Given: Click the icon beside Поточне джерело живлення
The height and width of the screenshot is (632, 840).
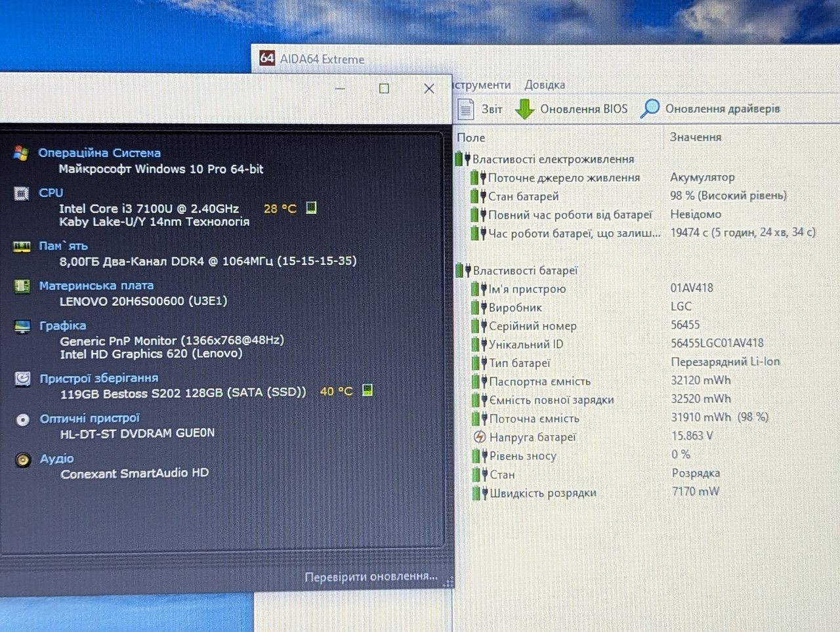Looking at the screenshot, I should click(478, 177).
